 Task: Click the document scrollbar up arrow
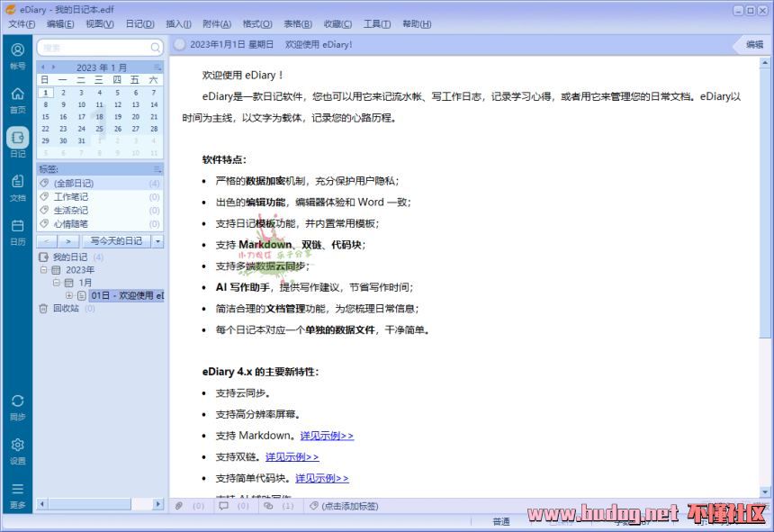coord(765,63)
